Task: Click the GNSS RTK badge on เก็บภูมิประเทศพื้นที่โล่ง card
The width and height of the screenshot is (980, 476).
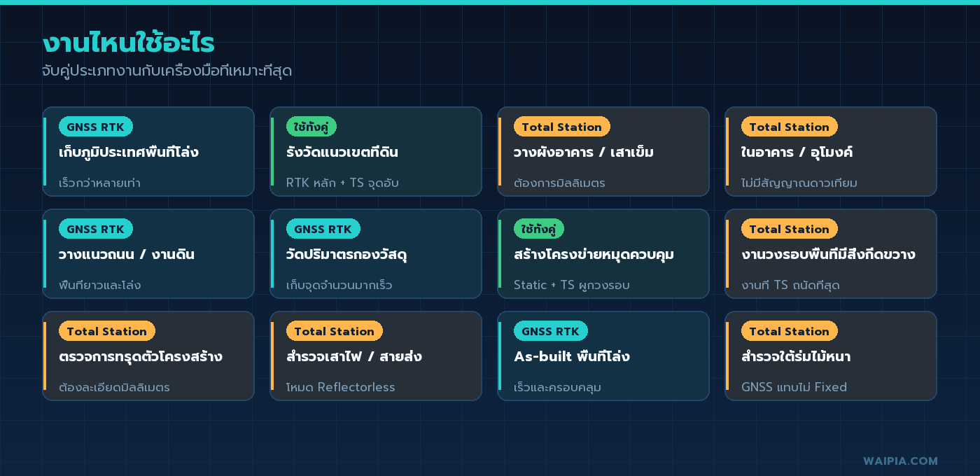Action: tap(95, 127)
